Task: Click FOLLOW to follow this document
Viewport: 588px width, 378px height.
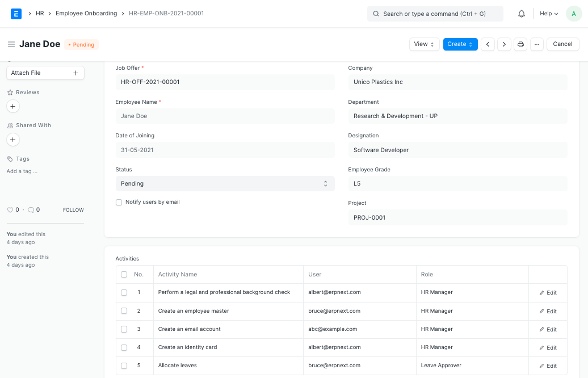Action: 73,209
